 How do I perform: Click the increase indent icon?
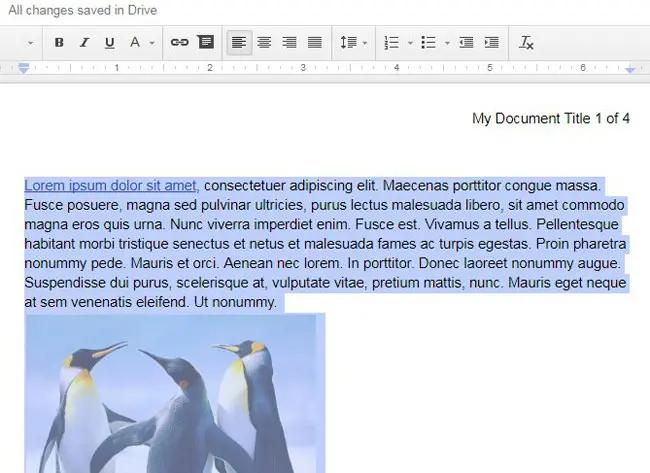tap(491, 43)
